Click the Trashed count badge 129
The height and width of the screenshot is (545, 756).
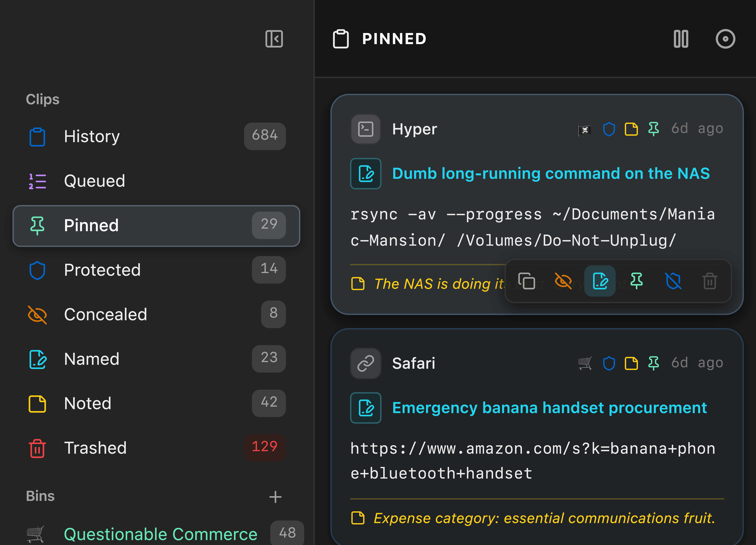265,448
